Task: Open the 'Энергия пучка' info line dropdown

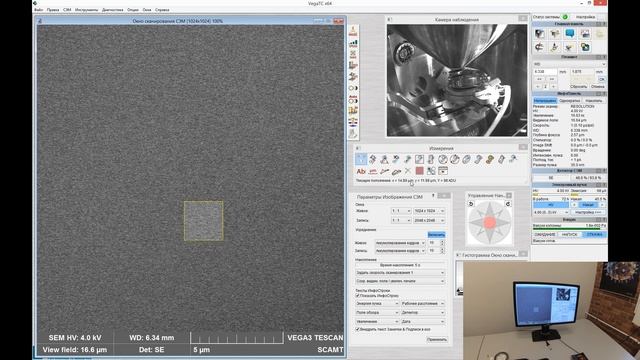Action: 377,304
